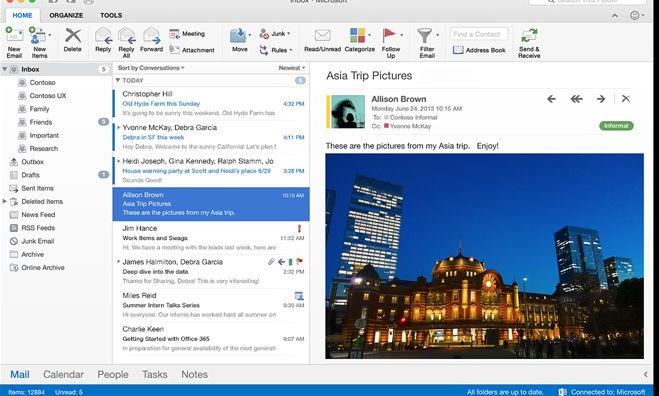Open the Follow Up dropdown arrow
This screenshot has width=659, height=396.
click(x=401, y=35)
